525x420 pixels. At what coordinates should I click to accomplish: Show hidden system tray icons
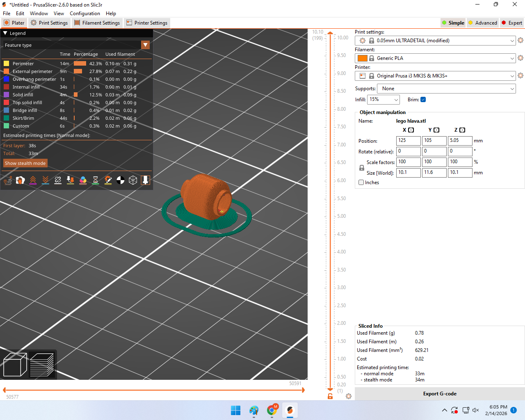click(x=444, y=410)
